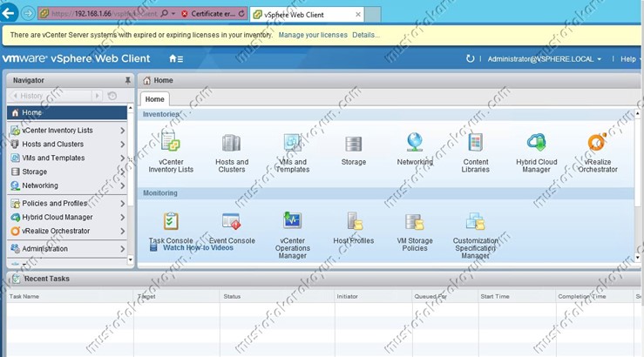644x357 pixels.
Task: Go forward in Navigator History
Action: [98, 96]
